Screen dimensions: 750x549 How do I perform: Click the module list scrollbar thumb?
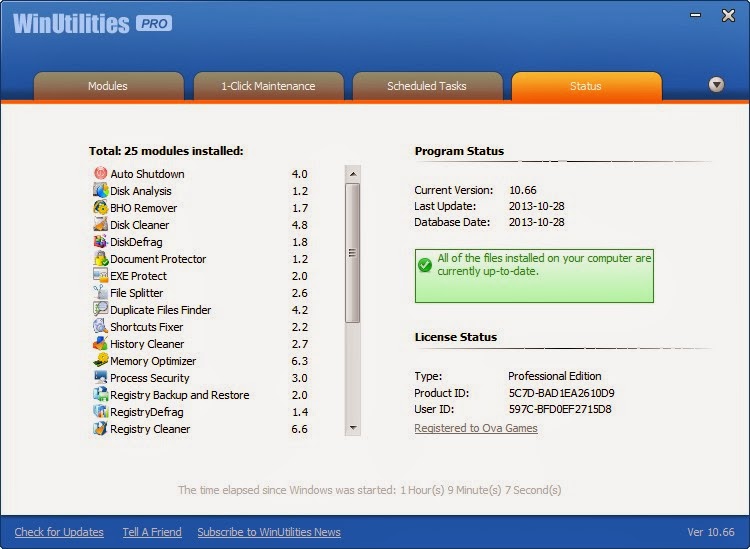point(353,253)
